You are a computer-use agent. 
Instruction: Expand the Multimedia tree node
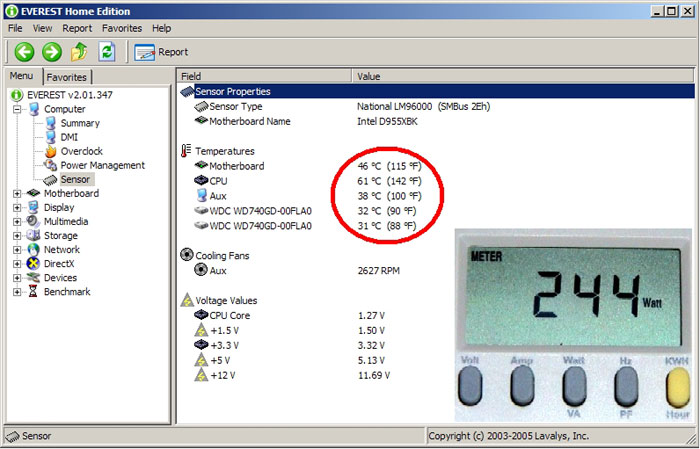17,221
